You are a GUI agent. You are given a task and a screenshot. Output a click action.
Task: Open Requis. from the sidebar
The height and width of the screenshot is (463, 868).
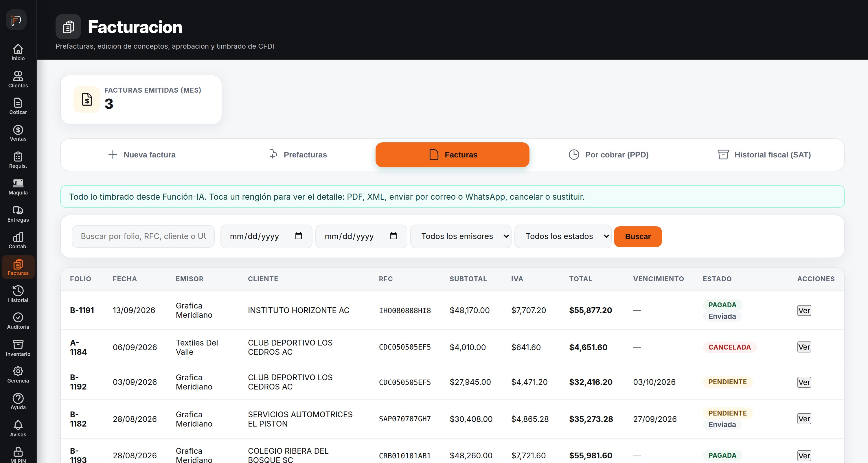pos(18,160)
